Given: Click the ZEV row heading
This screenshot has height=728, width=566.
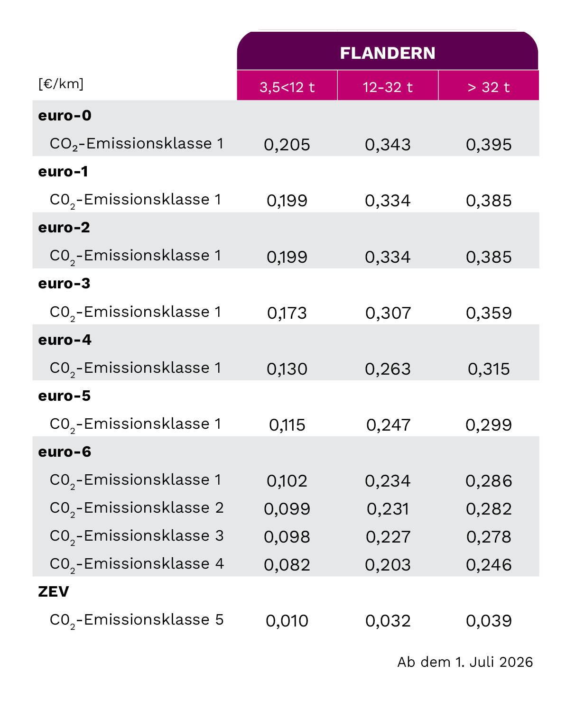Looking at the screenshot, I should coord(54,591).
